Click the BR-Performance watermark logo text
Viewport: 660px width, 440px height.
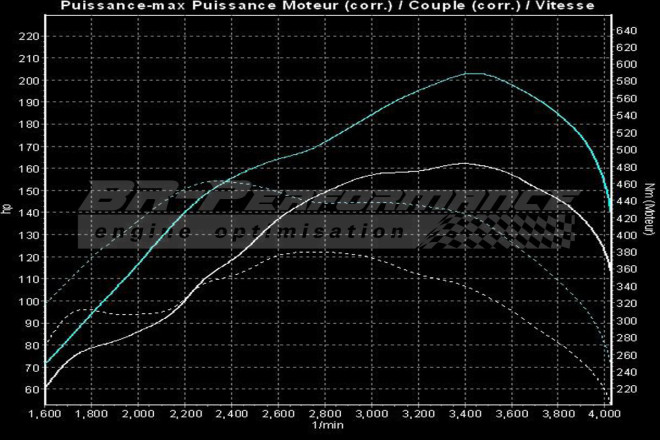(x=330, y=200)
